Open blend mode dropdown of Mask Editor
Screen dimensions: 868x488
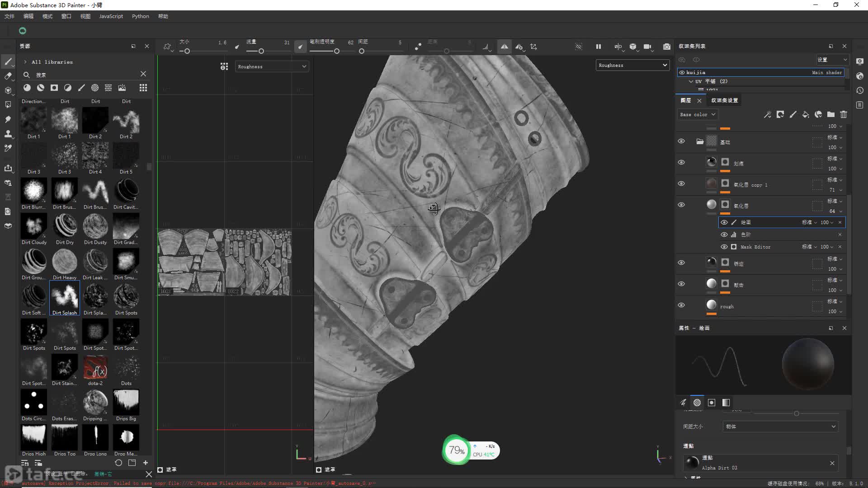(809, 247)
